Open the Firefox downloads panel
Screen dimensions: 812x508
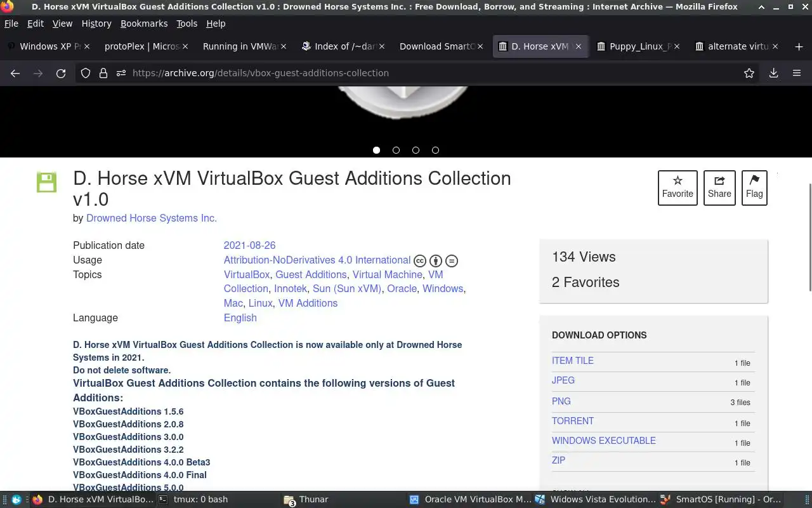pyautogui.click(x=773, y=73)
